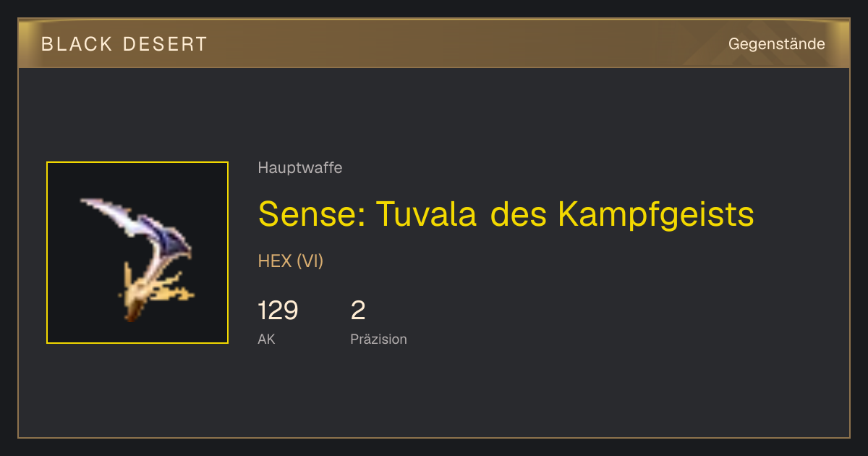The width and height of the screenshot is (868, 456).
Task: Click the 129 attack value
Action: pos(278,311)
